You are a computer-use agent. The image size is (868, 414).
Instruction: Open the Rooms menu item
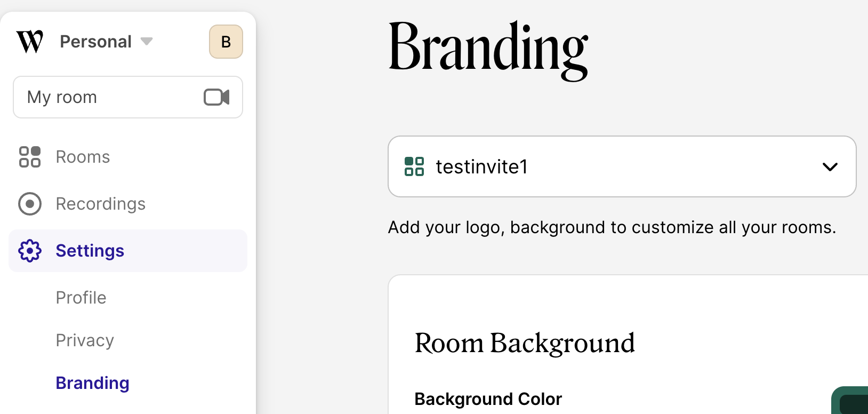click(83, 157)
